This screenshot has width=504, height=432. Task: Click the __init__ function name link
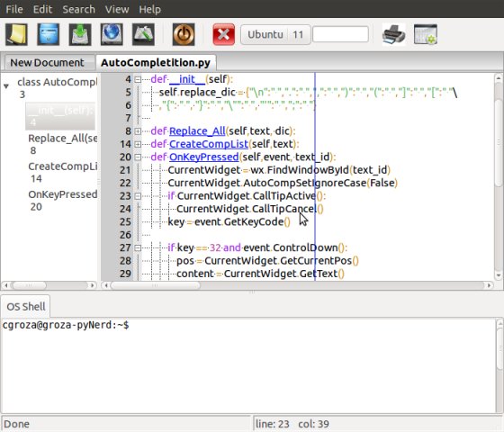pyautogui.click(x=187, y=79)
